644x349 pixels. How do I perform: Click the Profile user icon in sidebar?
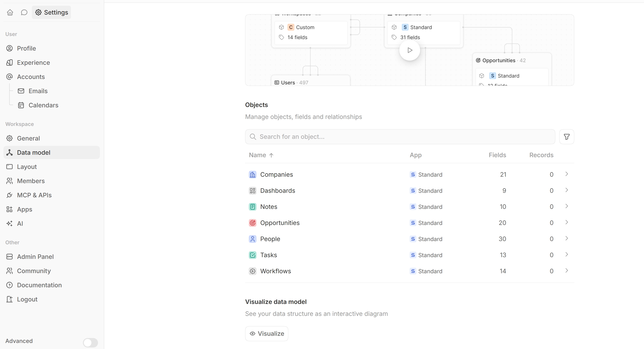click(x=9, y=48)
